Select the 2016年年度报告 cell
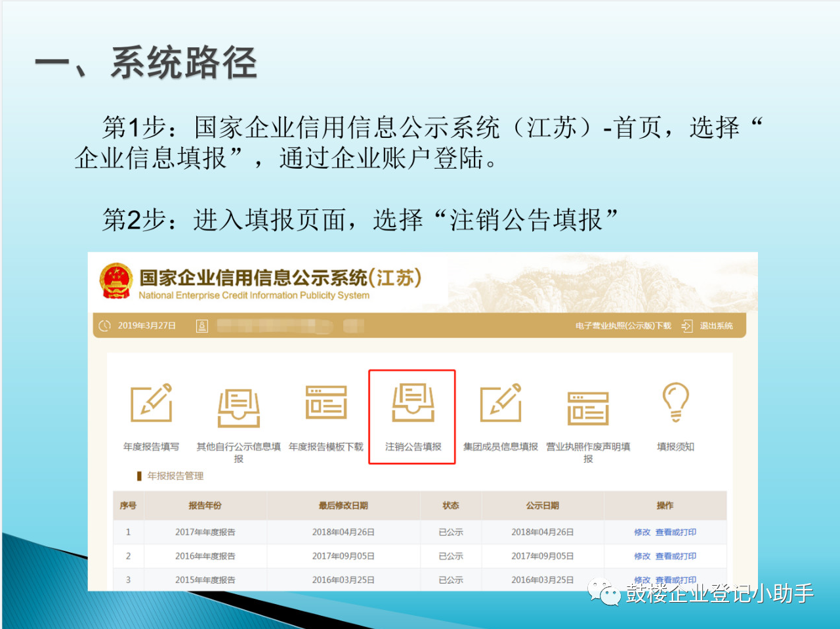This screenshot has width=840, height=629. point(205,556)
